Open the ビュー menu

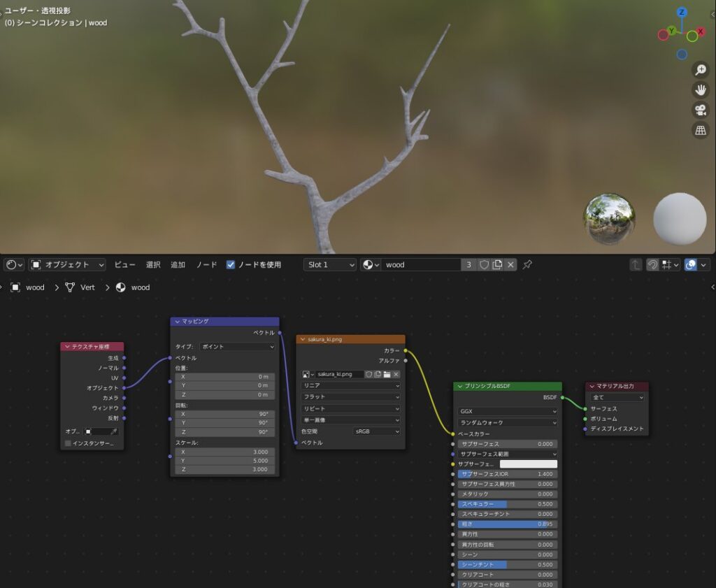pyautogui.click(x=125, y=265)
